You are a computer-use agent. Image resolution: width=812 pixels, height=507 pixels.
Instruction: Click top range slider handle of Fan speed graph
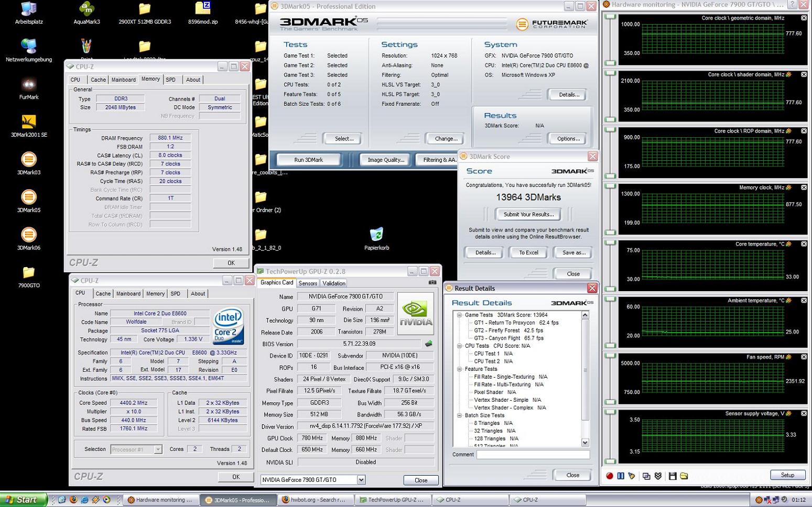(610, 356)
